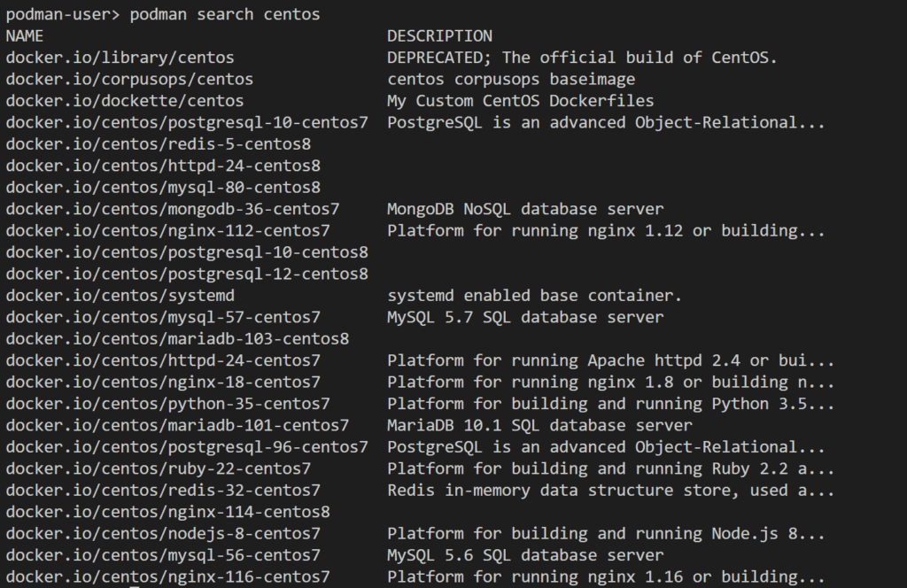Viewport: 907px width, 588px height.
Task: Click docker.io/centos/nodejs-8-centos7 entry
Action: tap(163, 534)
